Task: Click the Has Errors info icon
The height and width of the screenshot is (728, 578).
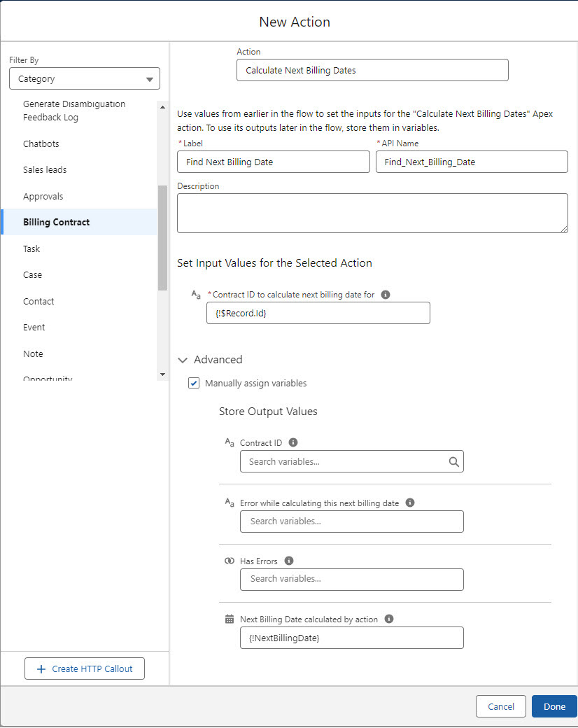Action: 289,561
